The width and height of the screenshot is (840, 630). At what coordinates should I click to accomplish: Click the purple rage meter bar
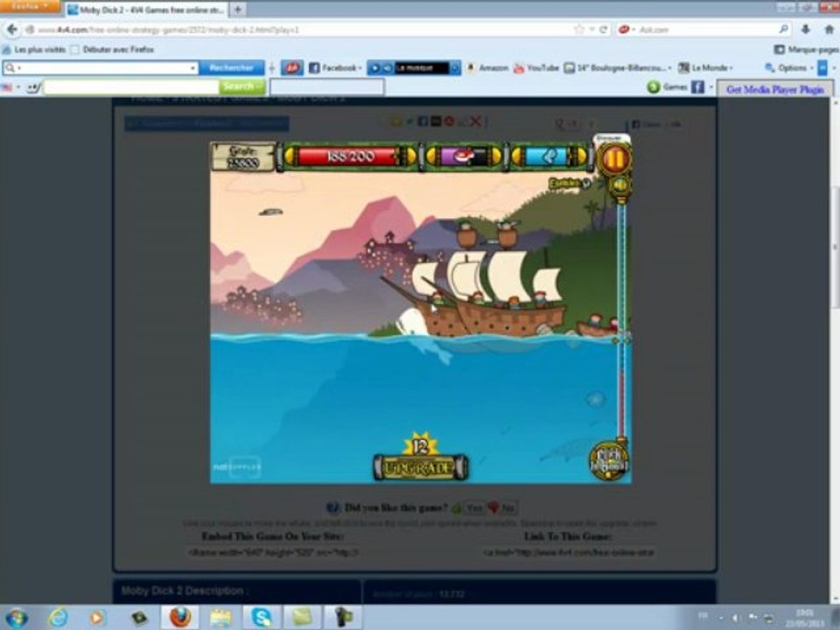(x=464, y=157)
